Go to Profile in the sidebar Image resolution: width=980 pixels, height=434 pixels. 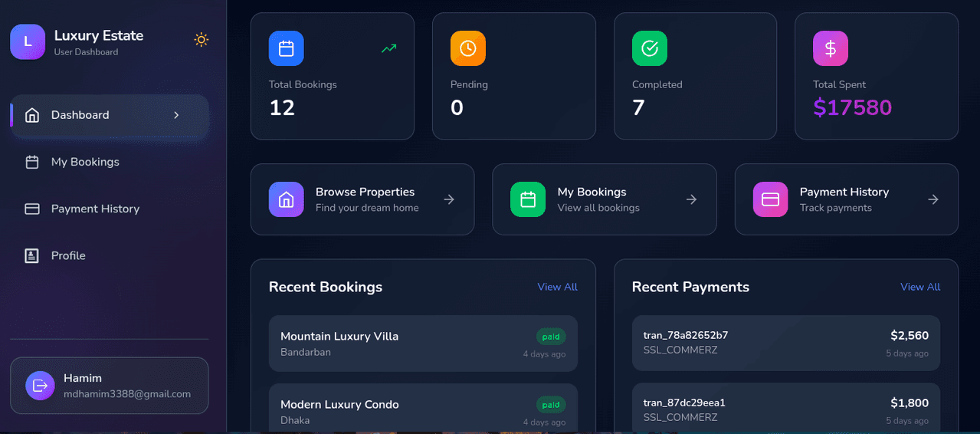(68, 255)
